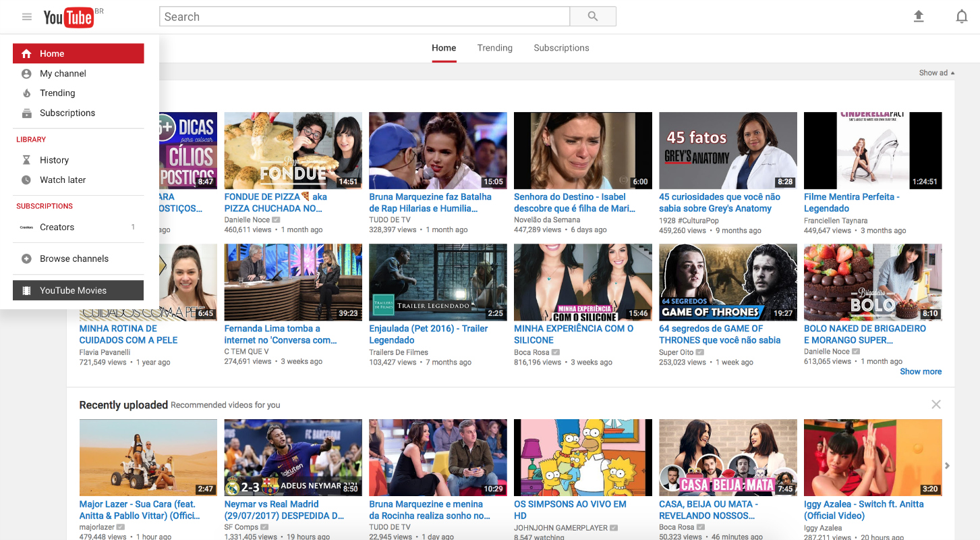Play the Simpsons ao vivo thumbnail
This screenshot has height=540, width=980.
(583, 458)
